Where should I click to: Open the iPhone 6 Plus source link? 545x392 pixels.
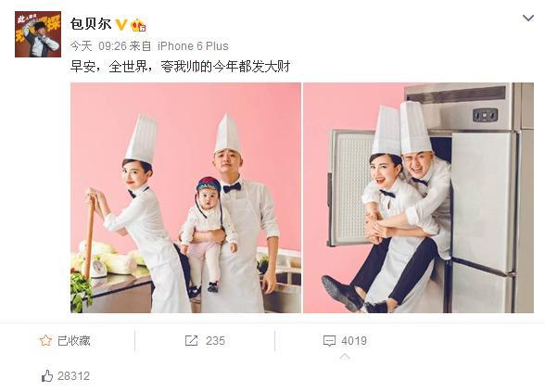(193, 46)
